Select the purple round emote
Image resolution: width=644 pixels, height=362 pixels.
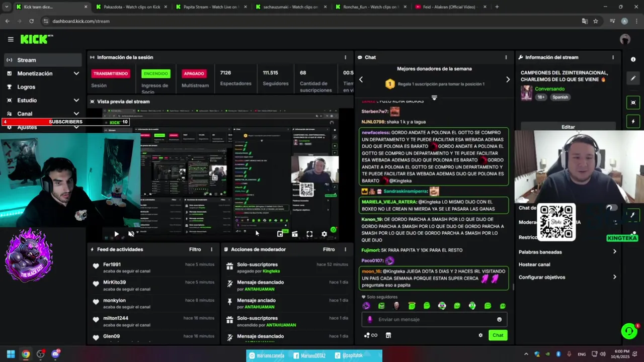(366, 306)
